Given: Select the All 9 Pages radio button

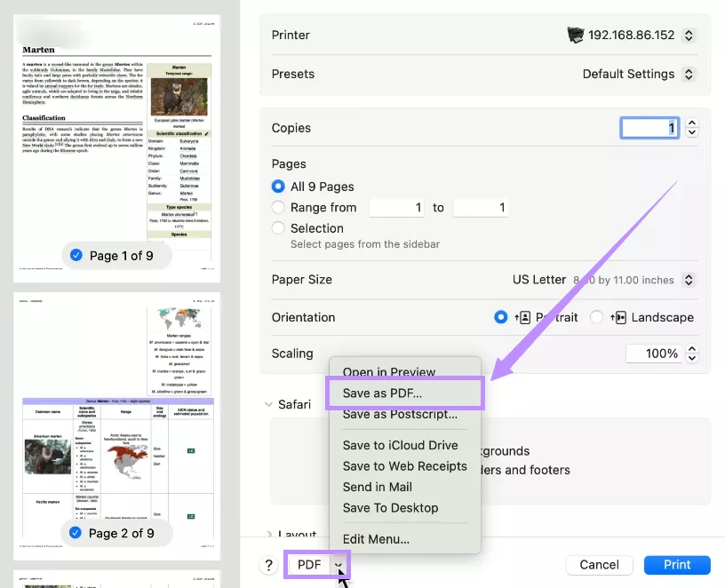Looking at the screenshot, I should coord(277,187).
